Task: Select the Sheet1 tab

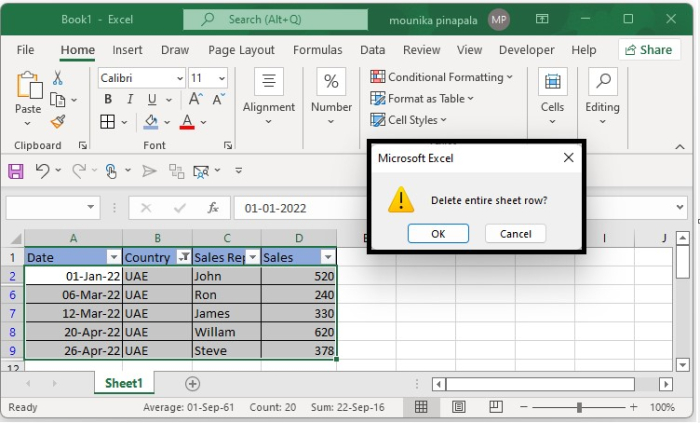Action: pyautogui.click(x=124, y=383)
